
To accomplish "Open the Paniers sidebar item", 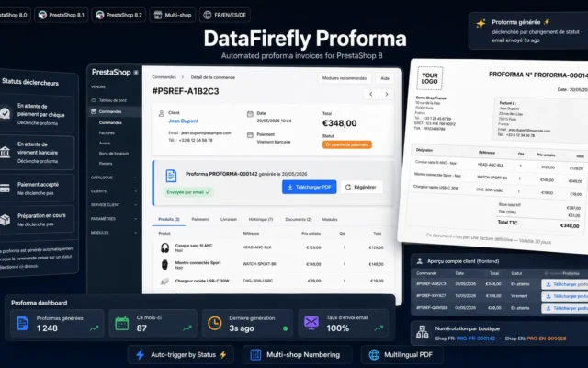I will coord(106,164).
